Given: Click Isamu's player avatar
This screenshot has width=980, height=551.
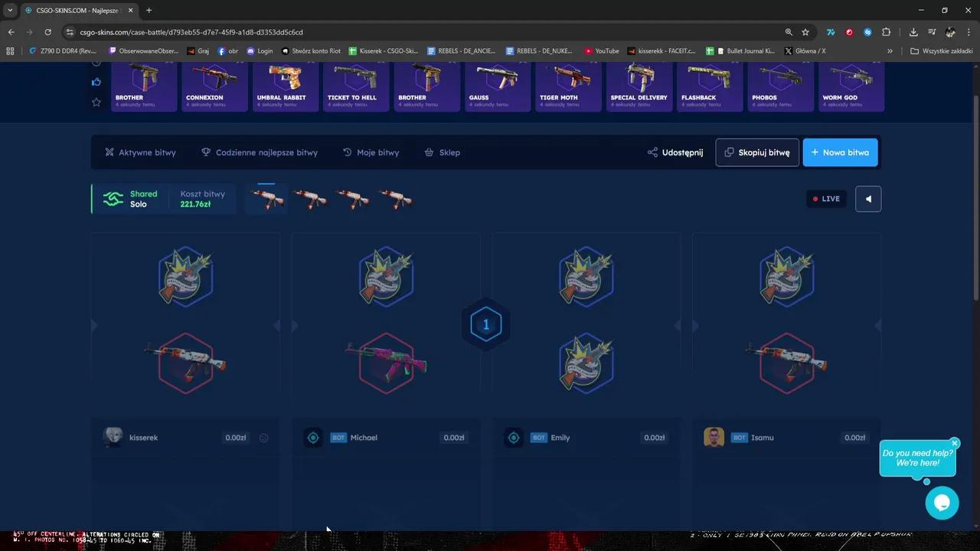Looking at the screenshot, I should pyautogui.click(x=714, y=437).
